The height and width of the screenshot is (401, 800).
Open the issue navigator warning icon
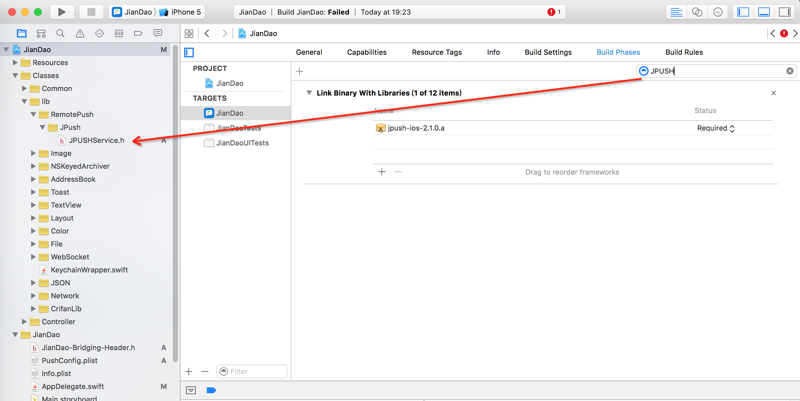coord(80,34)
